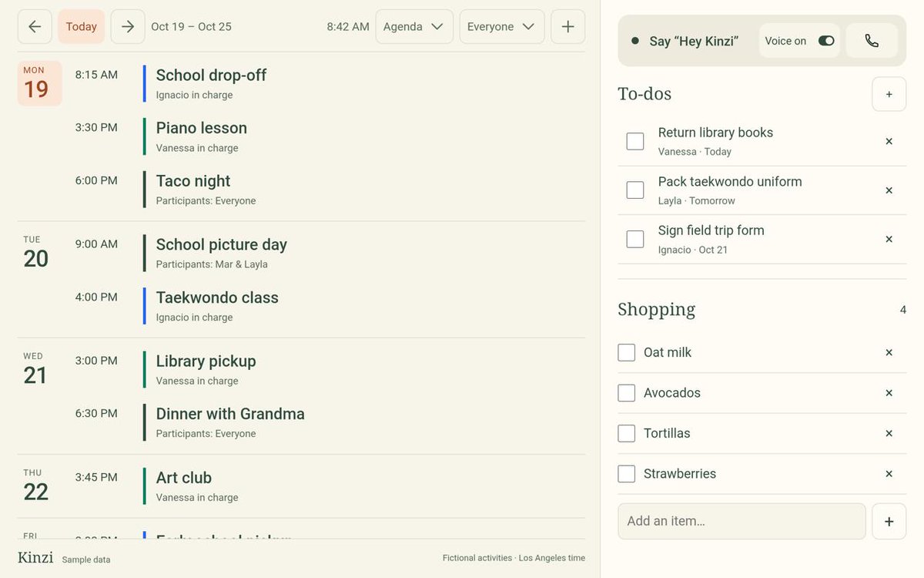The width and height of the screenshot is (924, 578).
Task: Remove the Sign field trip form to-do
Action: tap(889, 239)
